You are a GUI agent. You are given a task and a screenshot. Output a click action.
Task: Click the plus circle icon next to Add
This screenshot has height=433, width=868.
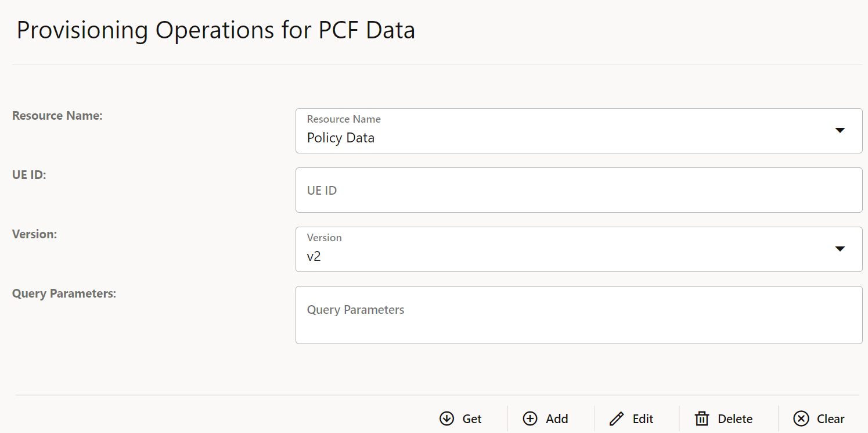530,418
